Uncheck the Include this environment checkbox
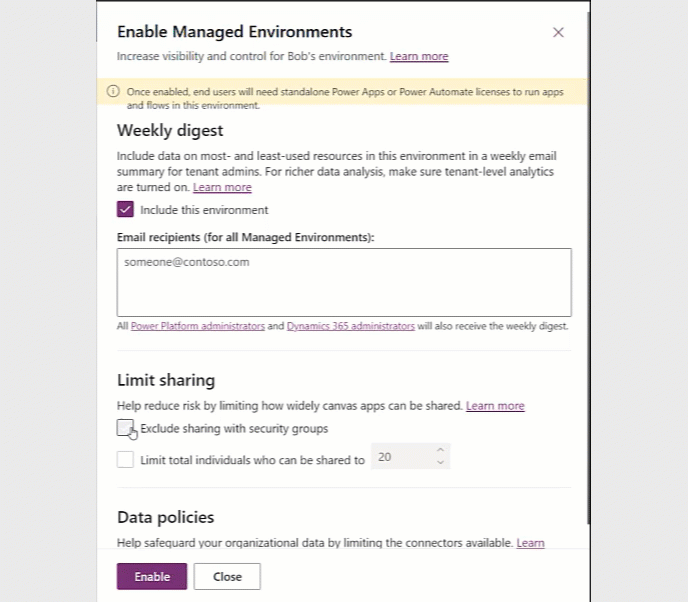Screen dimensions: 688x602 click(125, 210)
